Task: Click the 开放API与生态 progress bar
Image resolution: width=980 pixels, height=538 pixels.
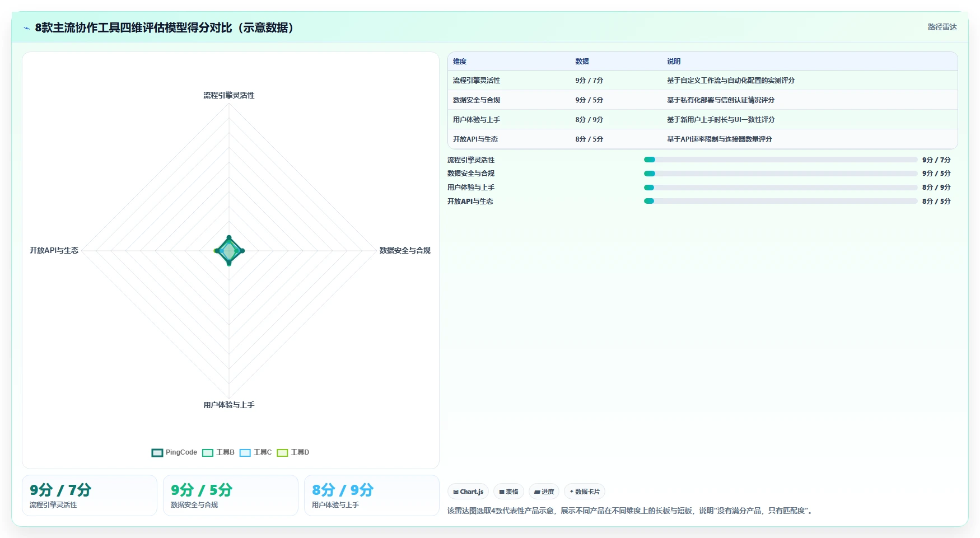Action: [x=781, y=201]
